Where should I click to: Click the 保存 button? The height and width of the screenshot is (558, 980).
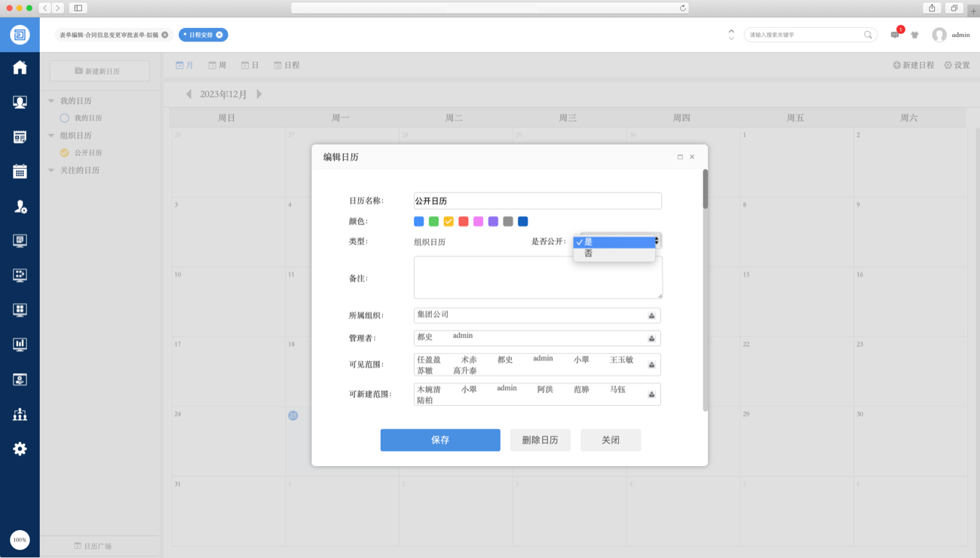pyautogui.click(x=440, y=440)
